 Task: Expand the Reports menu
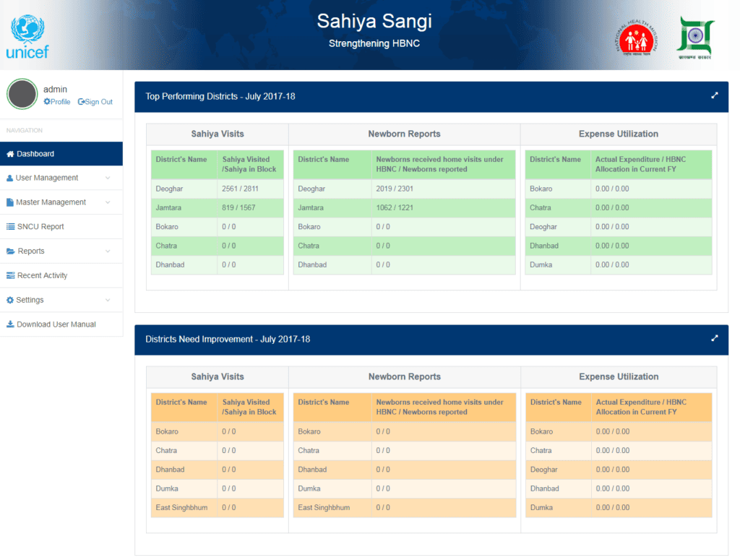33,251
